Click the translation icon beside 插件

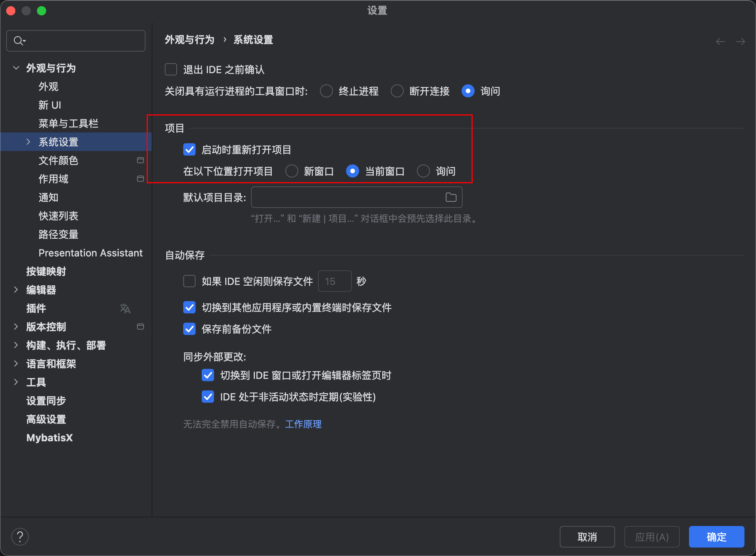coord(125,308)
